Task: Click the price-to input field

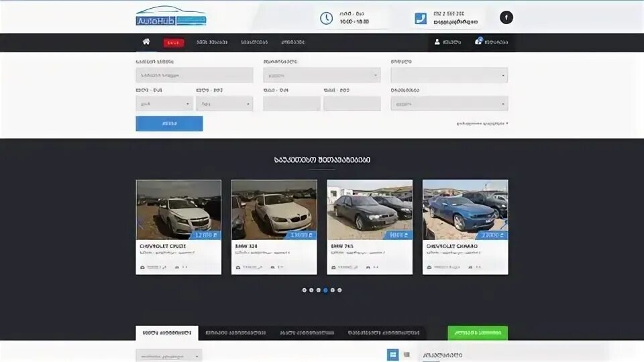Action: click(352, 104)
